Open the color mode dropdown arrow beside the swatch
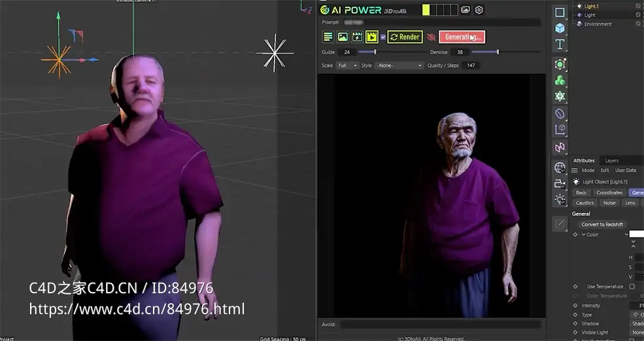 pyautogui.click(x=626, y=234)
